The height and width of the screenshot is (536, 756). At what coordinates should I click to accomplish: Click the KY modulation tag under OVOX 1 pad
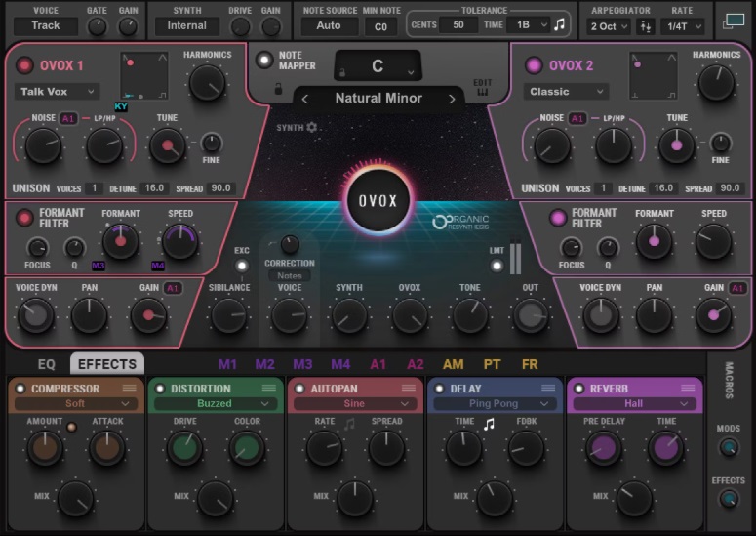click(121, 106)
